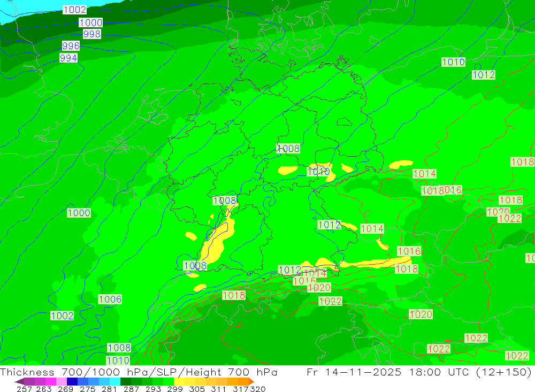
Task: Click the dark purple legend arrow at scale start
Action: tap(19, 381)
